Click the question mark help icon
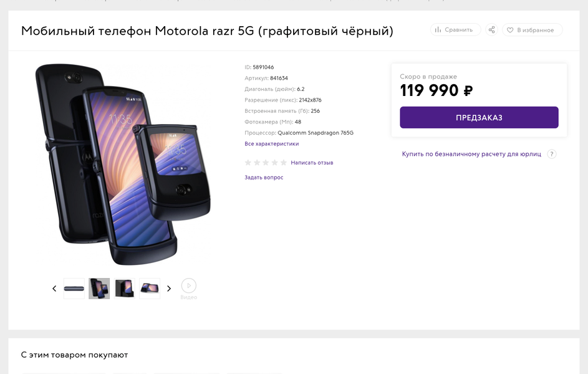The width and height of the screenshot is (588, 374). click(551, 154)
